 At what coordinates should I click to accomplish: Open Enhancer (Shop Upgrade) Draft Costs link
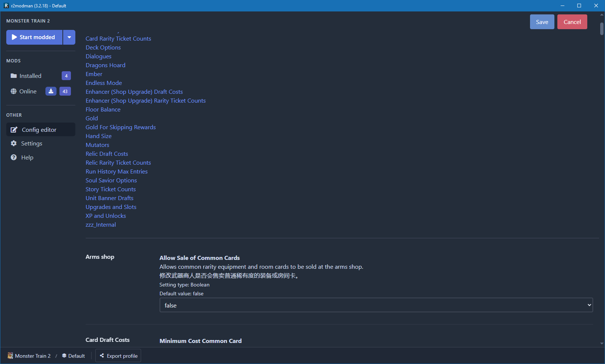[134, 92]
